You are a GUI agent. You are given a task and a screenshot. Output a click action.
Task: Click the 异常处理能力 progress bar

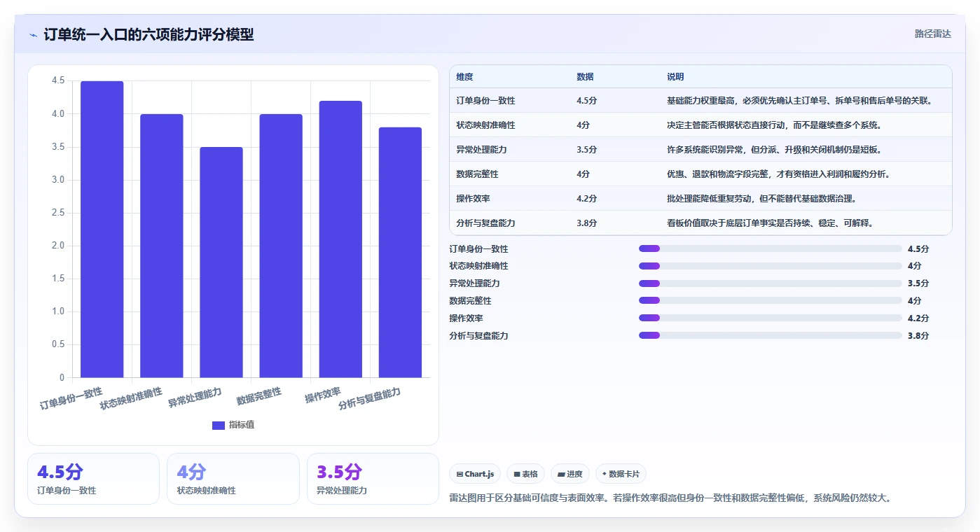tap(770, 283)
